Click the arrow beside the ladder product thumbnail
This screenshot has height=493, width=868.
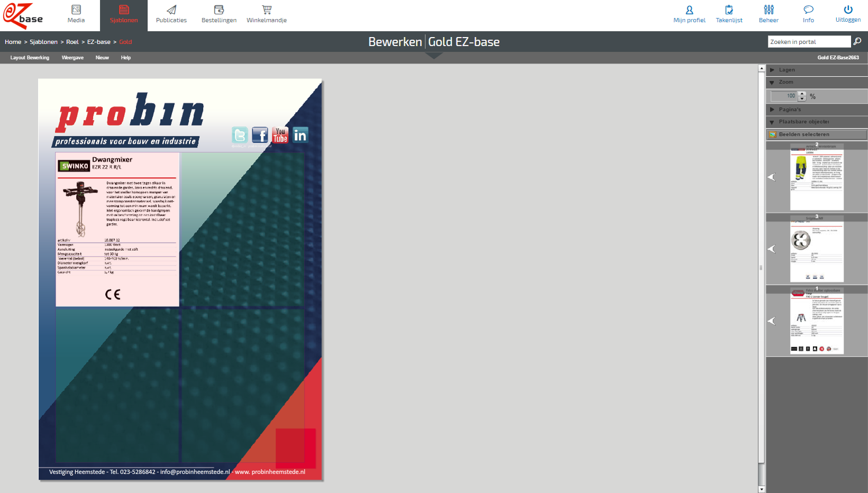tap(772, 321)
